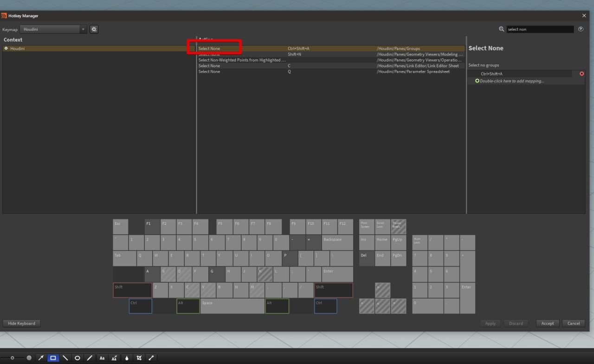Click the Space bar on virtual keyboard
Image resolution: width=594 pixels, height=364 pixels.
coord(232,306)
